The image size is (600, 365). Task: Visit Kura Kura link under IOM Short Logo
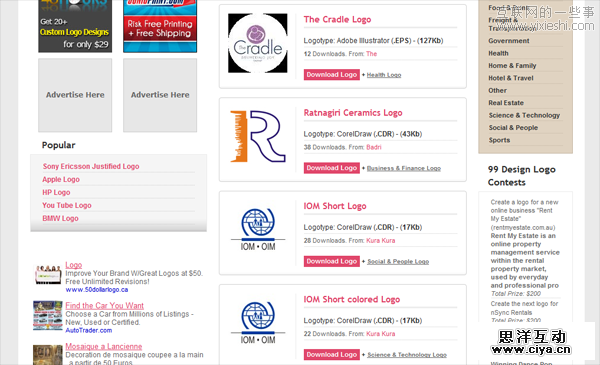coord(381,241)
